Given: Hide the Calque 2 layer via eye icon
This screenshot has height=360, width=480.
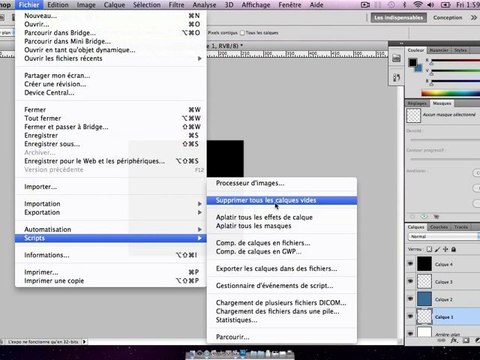Looking at the screenshot, I should pos(410,299).
